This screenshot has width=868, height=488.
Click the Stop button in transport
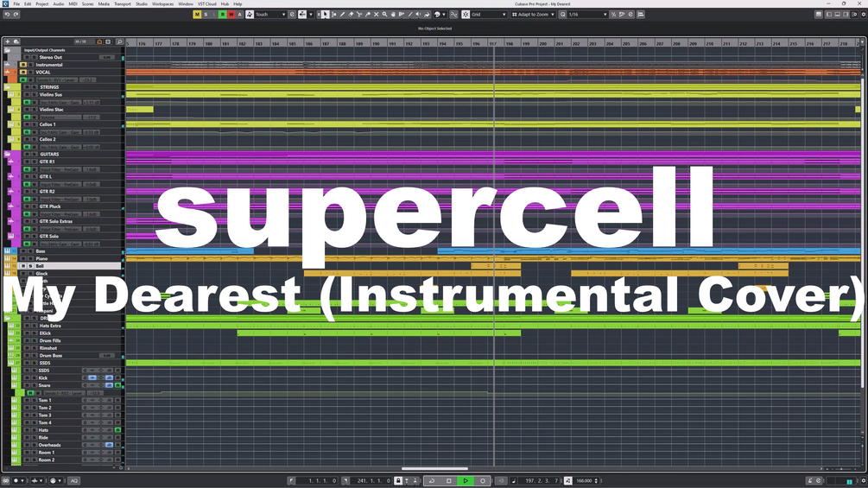click(448, 480)
